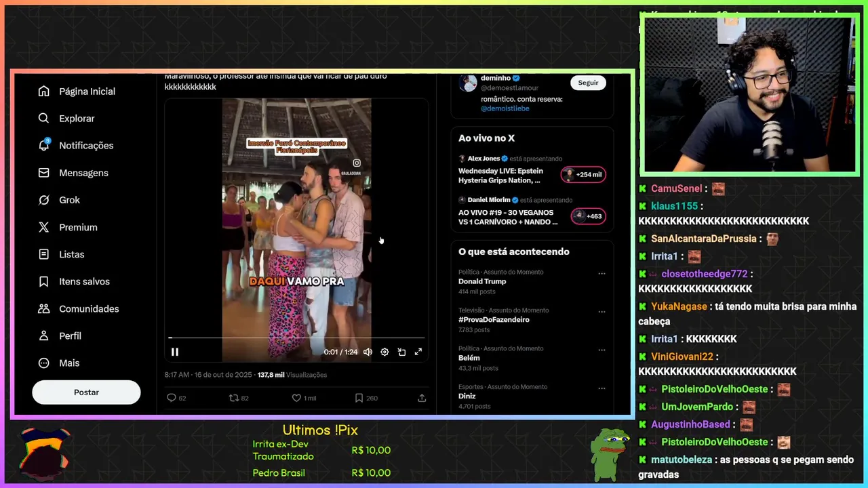
Task: Click chat user AugustinhoBased name
Action: click(x=690, y=424)
